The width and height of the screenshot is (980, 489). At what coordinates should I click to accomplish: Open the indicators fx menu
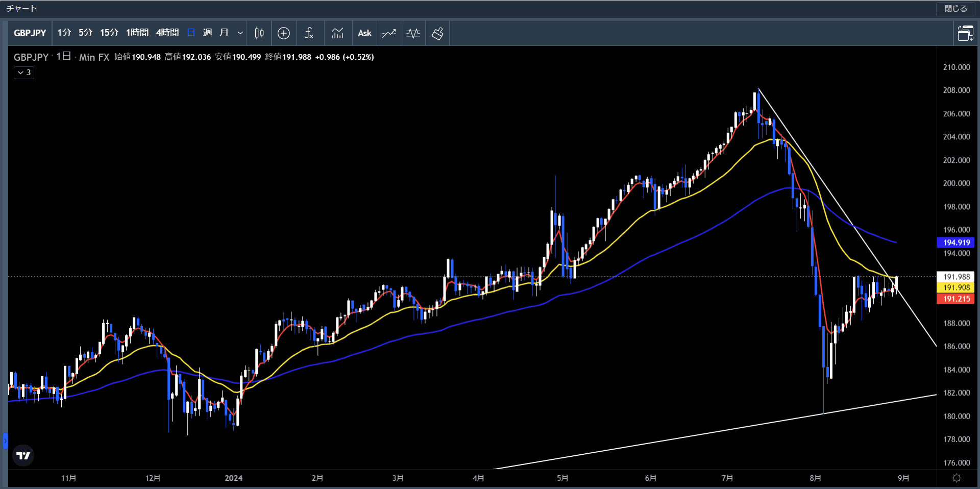[309, 33]
